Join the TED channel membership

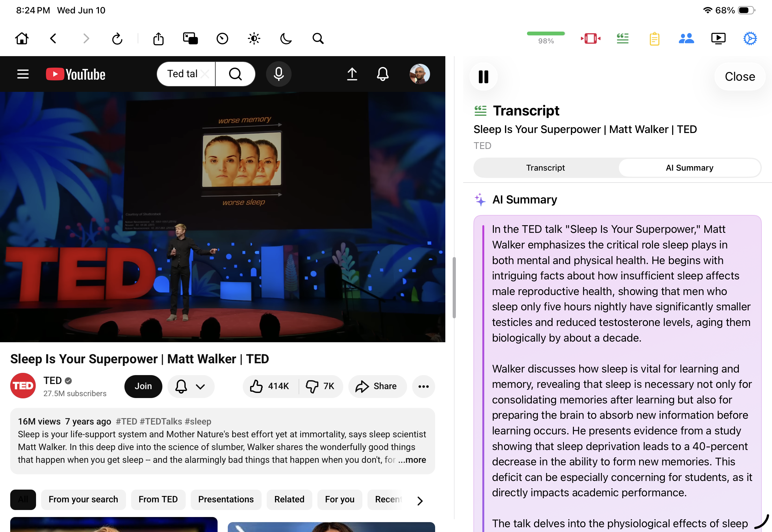pos(143,386)
